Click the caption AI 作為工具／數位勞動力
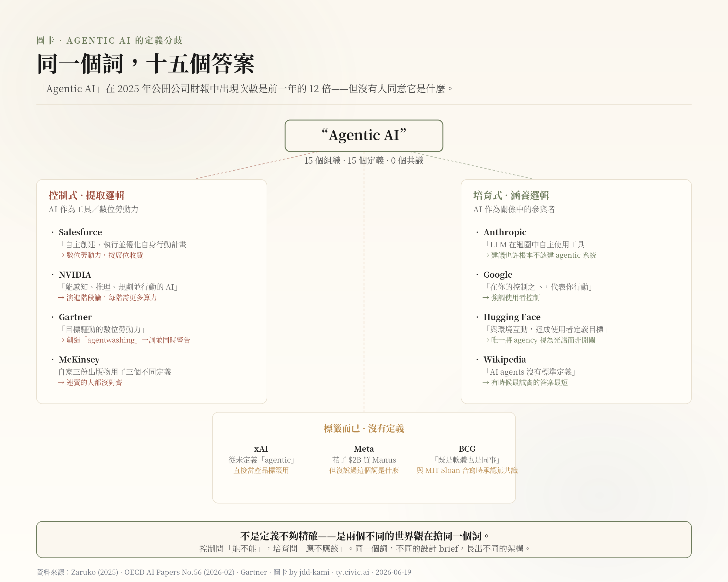This screenshot has width=728, height=582. pyautogui.click(x=93, y=209)
